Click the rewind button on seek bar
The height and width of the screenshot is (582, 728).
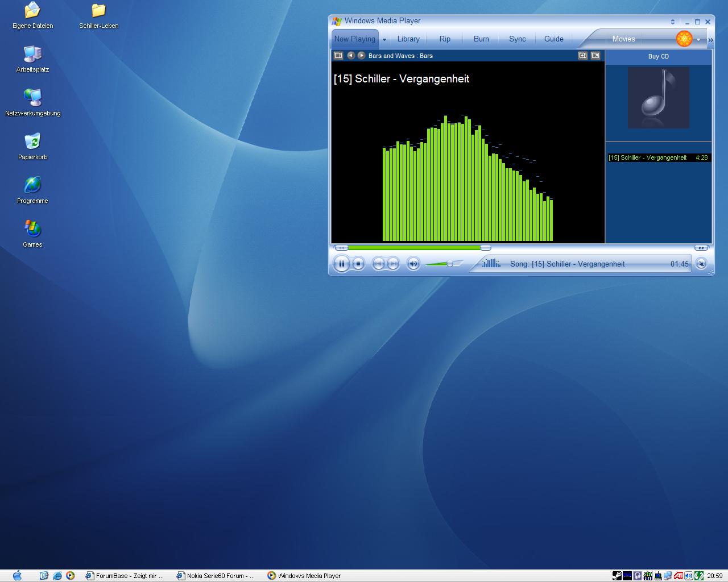click(x=341, y=248)
